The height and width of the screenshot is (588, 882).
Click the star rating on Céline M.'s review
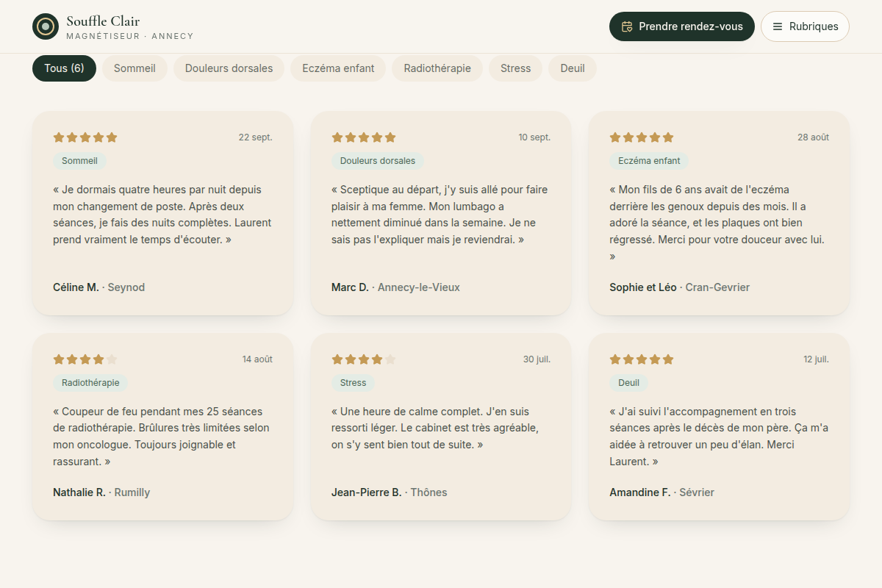85,137
